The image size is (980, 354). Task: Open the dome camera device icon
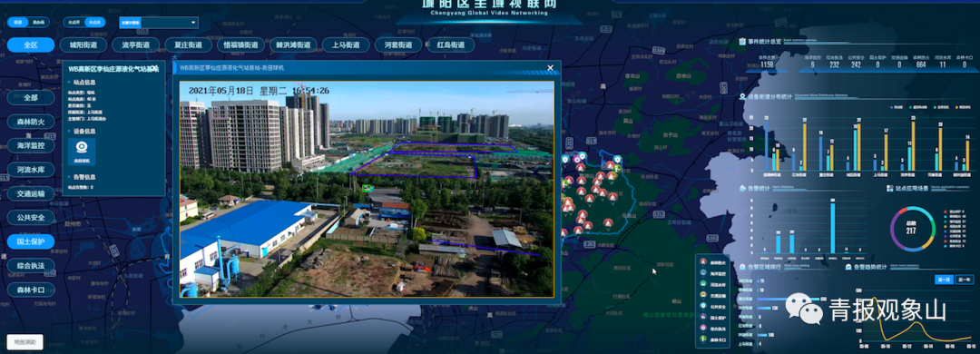[x=82, y=151]
